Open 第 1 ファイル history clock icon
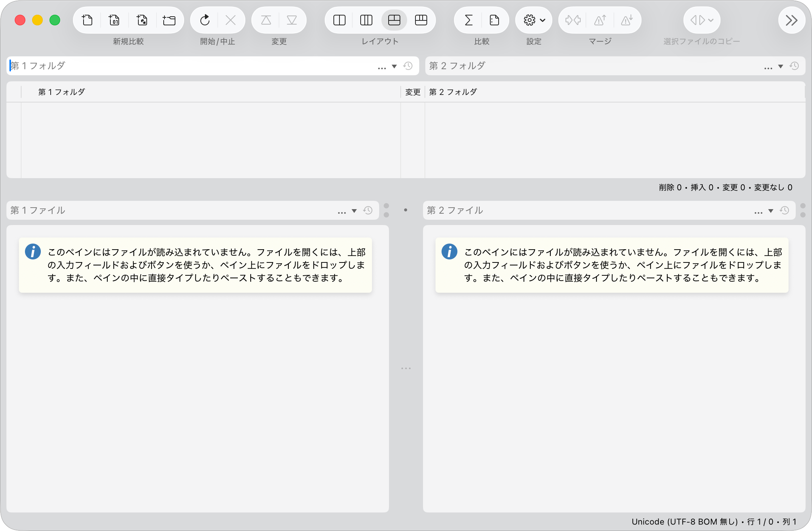Screen dimensions: 812x531 [368, 210]
